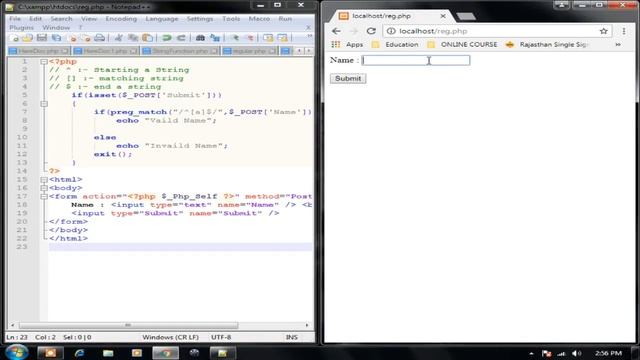Click the Copy icon in Notepad++ toolbar
This screenshot has height=360, width=640.
point(133,38)
